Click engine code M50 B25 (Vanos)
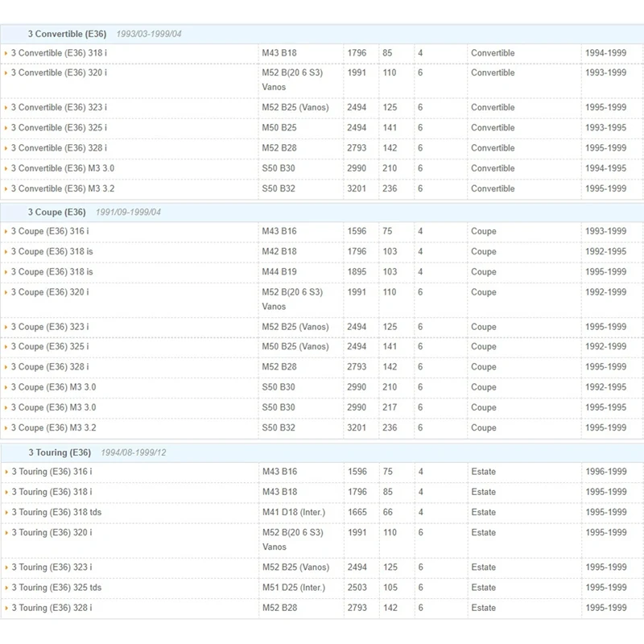644x644 pixels. [x=295, y=347]
